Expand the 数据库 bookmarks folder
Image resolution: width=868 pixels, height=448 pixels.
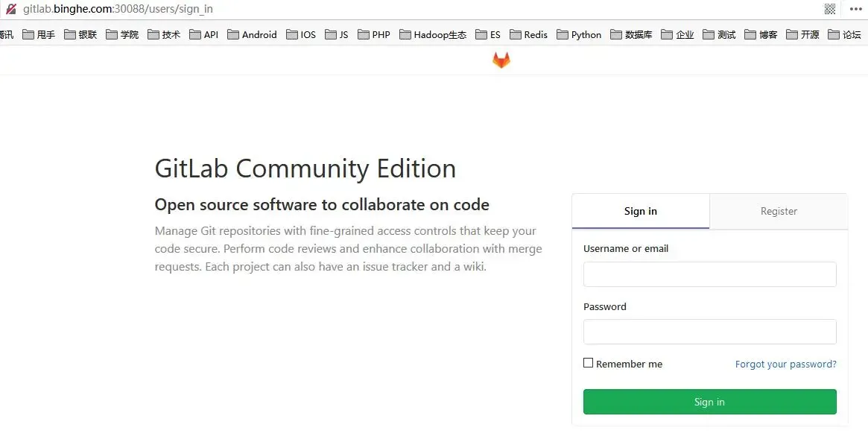point(632,34)
